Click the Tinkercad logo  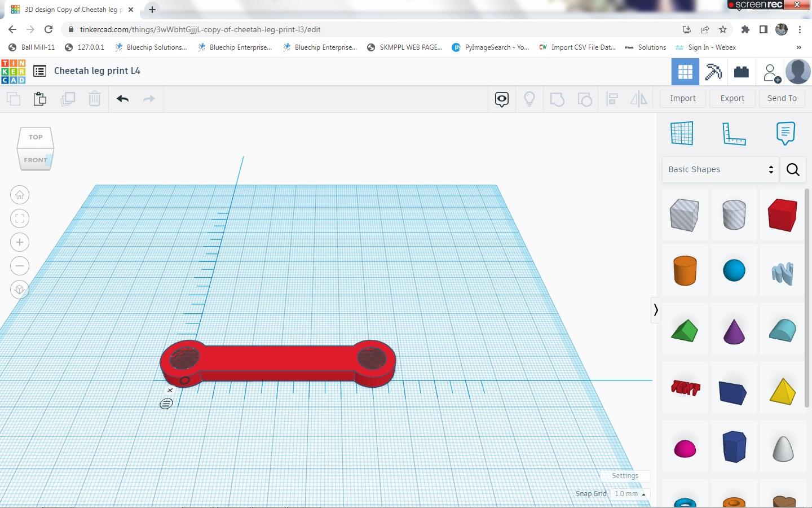coord(13,71)
